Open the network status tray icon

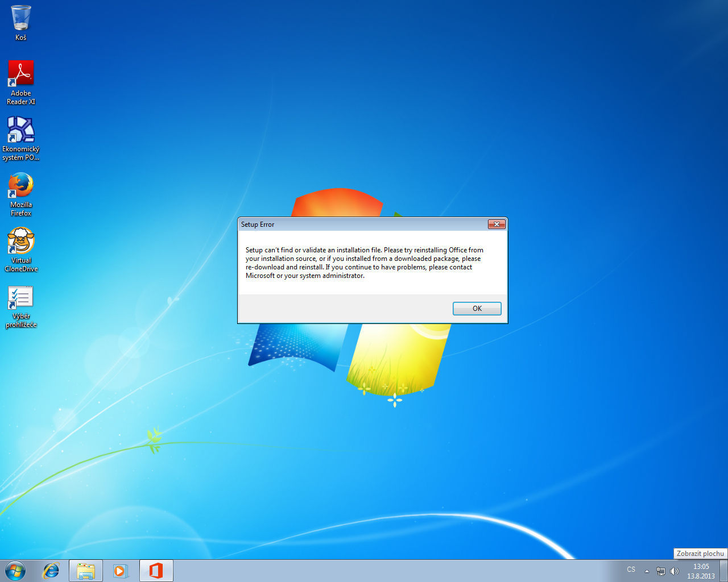pos(661,571)
